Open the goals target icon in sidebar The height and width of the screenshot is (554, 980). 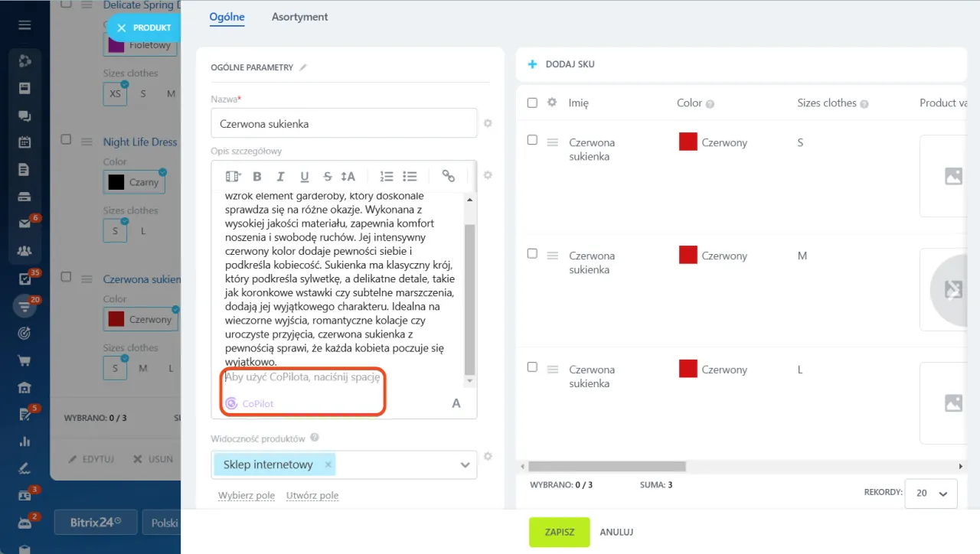click(x=24, y=333)
